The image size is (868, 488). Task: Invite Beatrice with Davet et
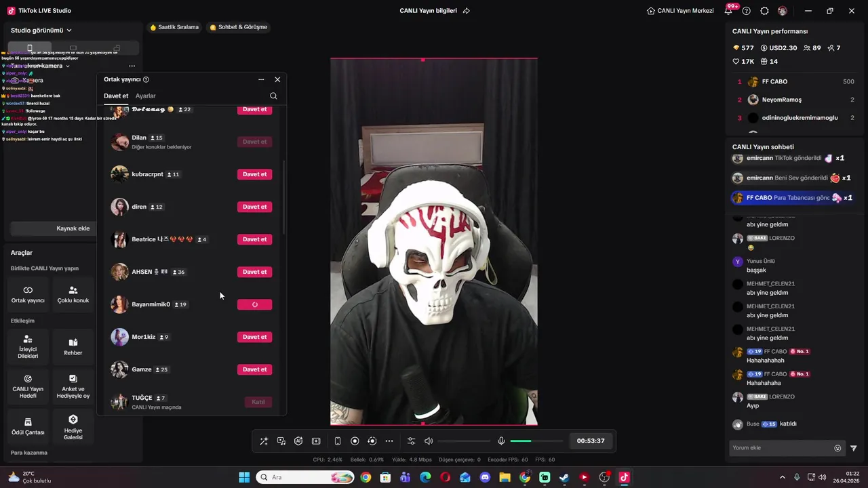pos(254,239)
